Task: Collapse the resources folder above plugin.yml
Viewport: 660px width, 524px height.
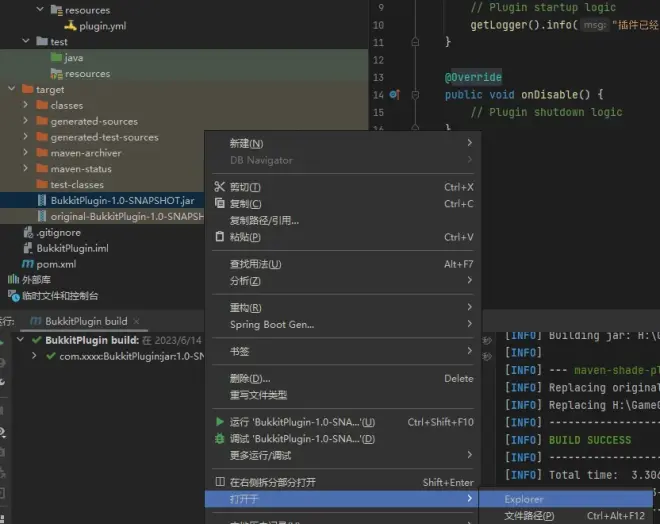Action: 40,9
